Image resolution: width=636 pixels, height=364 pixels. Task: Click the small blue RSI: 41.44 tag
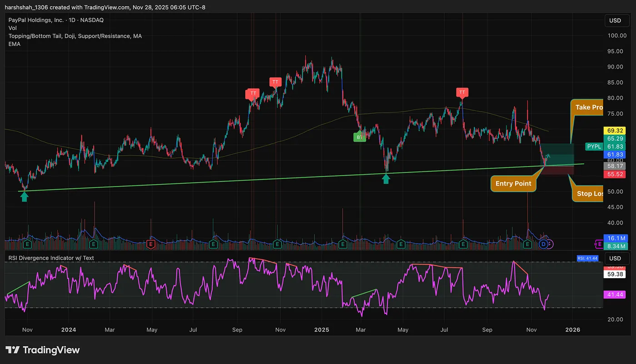coord(588,258)
